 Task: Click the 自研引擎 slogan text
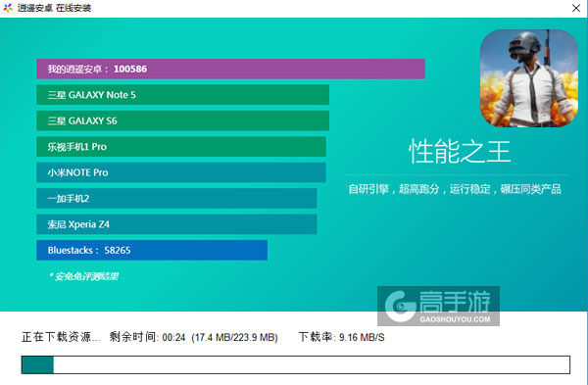coord(455,189)
